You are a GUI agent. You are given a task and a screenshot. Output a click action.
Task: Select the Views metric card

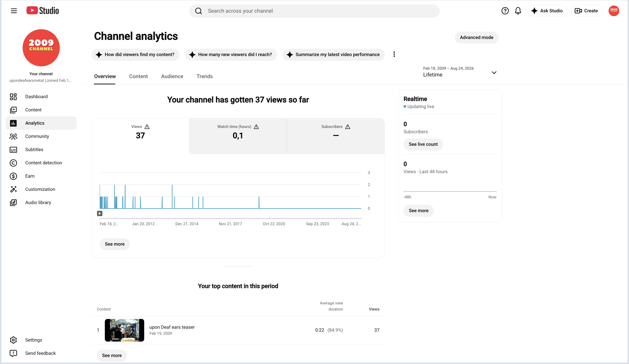(140, 136)
